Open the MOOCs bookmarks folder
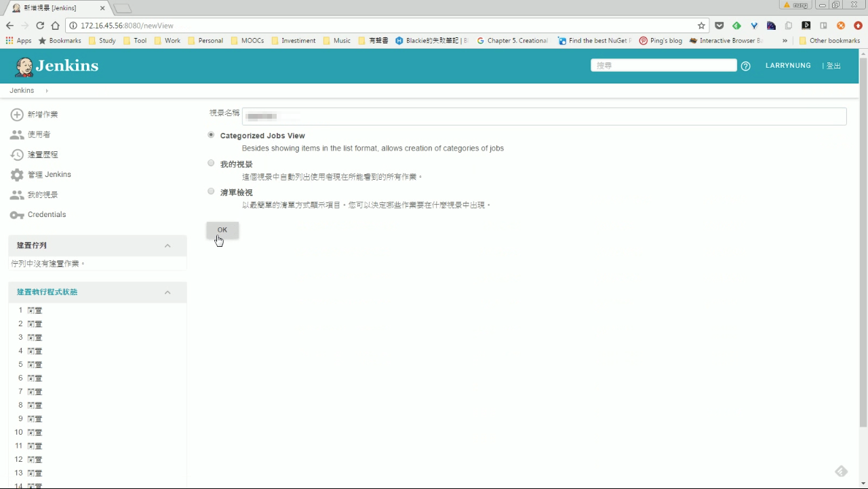This screenshot has height=489, width=868. coord(247,41)
